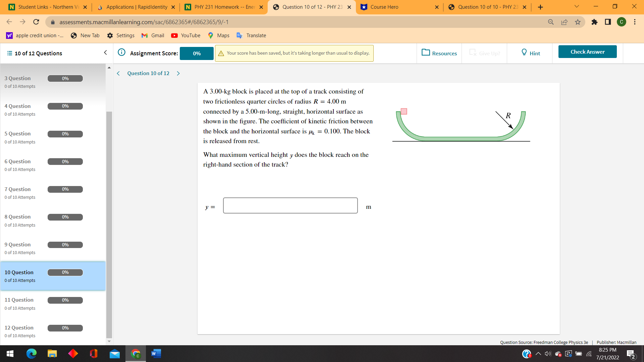Click the 0% assignment score progress bar
Image resolution: width=644 pixels, height=362 pixels.
tap(196, 53)
